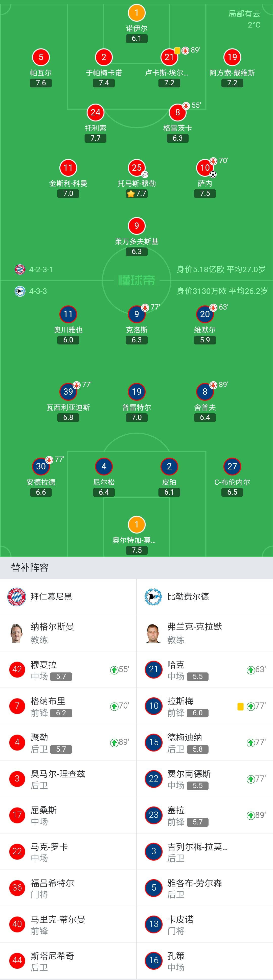This screenshot has height=980, width=273.
Task: Tap Bayern goalkeeper 诺伊尔 number 1 icon
Action: [136, 13]
